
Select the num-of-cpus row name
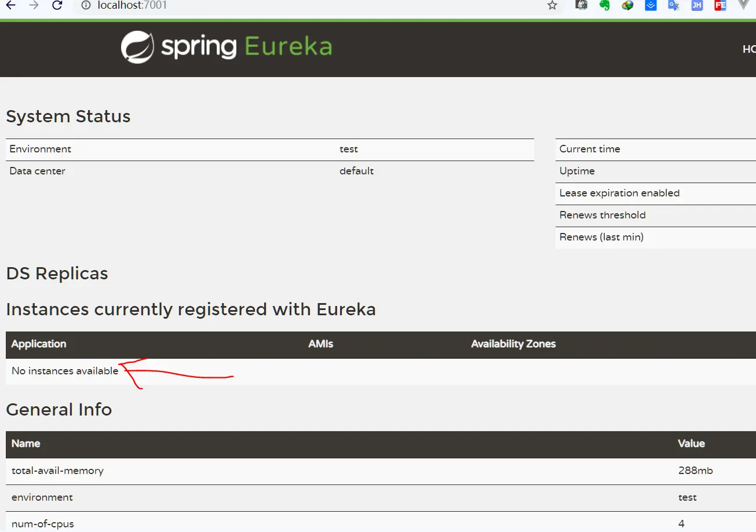point(43,524)
